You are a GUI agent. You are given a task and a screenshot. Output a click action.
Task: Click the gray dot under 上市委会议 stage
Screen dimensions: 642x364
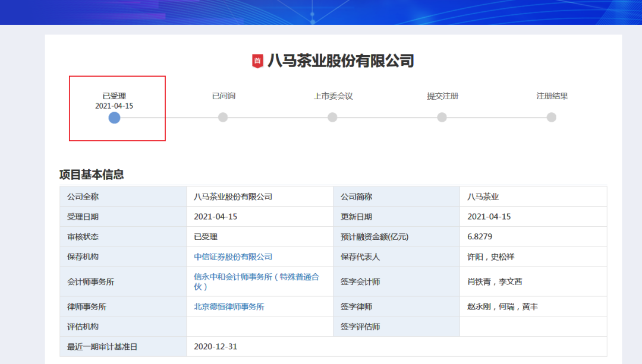point(332,118)
